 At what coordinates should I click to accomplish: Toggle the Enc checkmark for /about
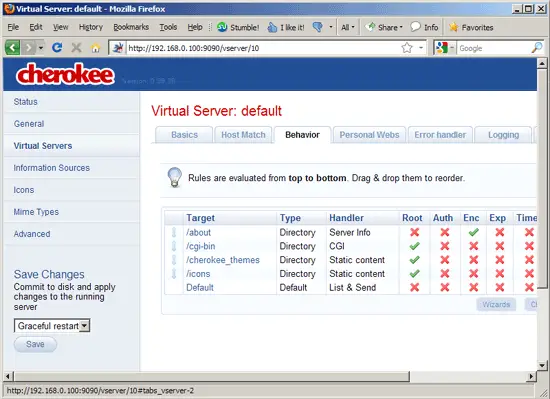(x=473, y=232)
